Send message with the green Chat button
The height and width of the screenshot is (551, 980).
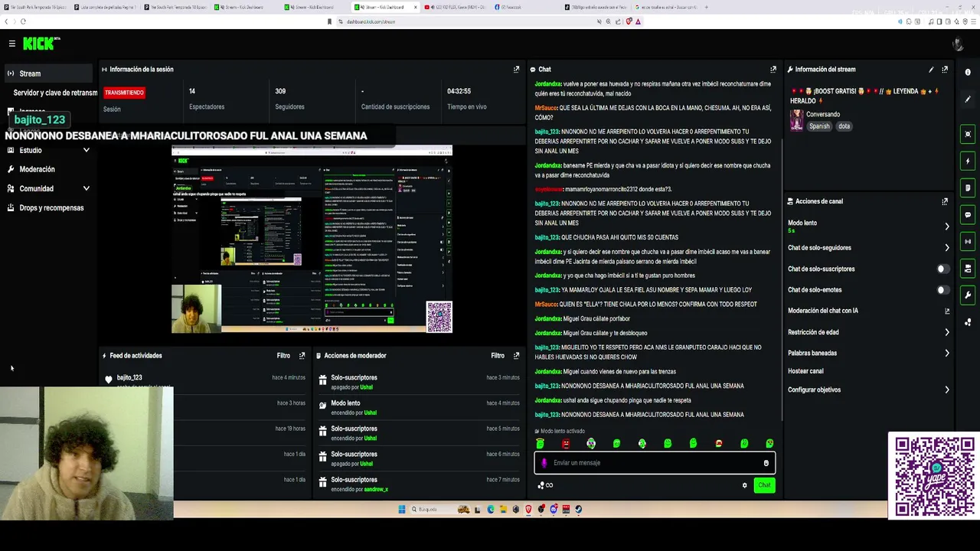click(764, 485)
